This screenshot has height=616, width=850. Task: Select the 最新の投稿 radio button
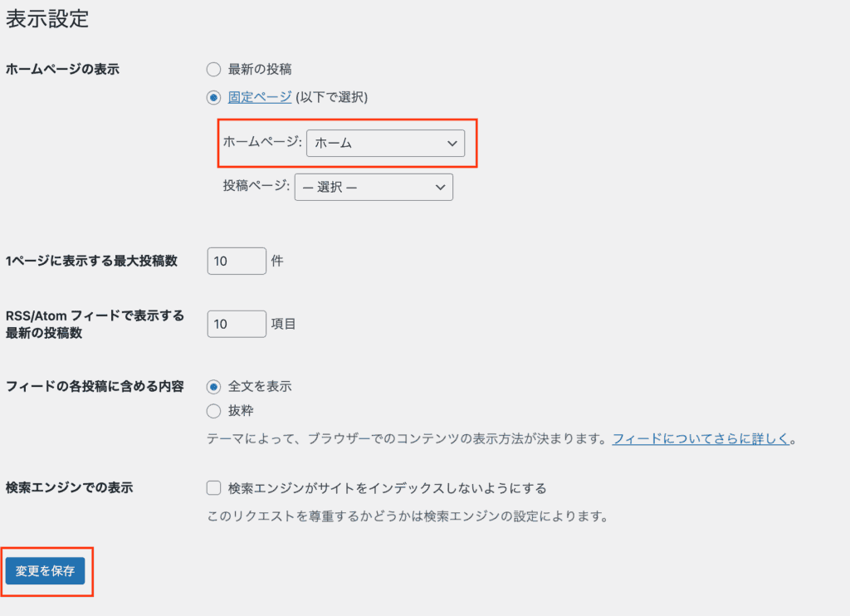click(213, 69)
